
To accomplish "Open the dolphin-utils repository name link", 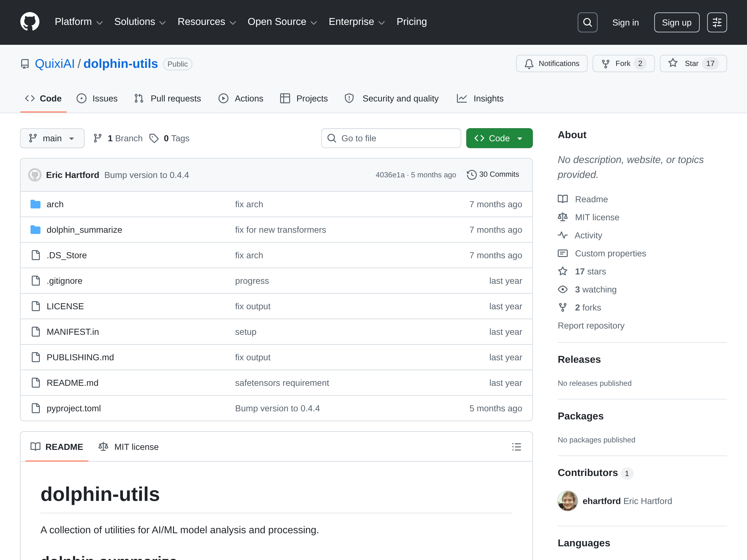I will tap(120, 64).
